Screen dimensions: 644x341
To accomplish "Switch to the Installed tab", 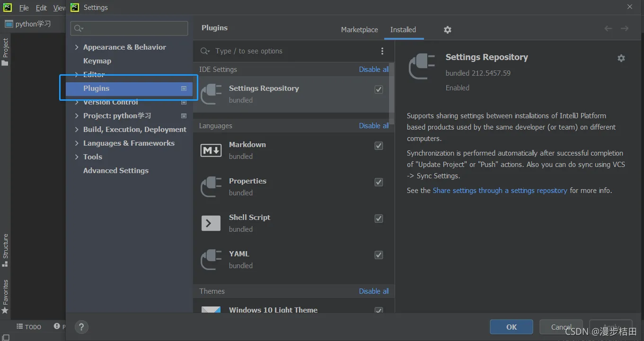I will click(x=403, y=29).
